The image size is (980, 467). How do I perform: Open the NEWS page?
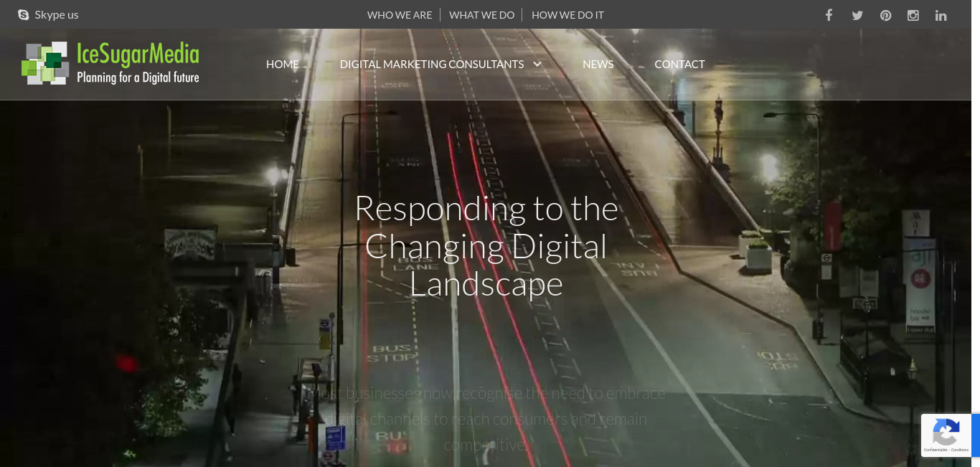coord(598,65)
